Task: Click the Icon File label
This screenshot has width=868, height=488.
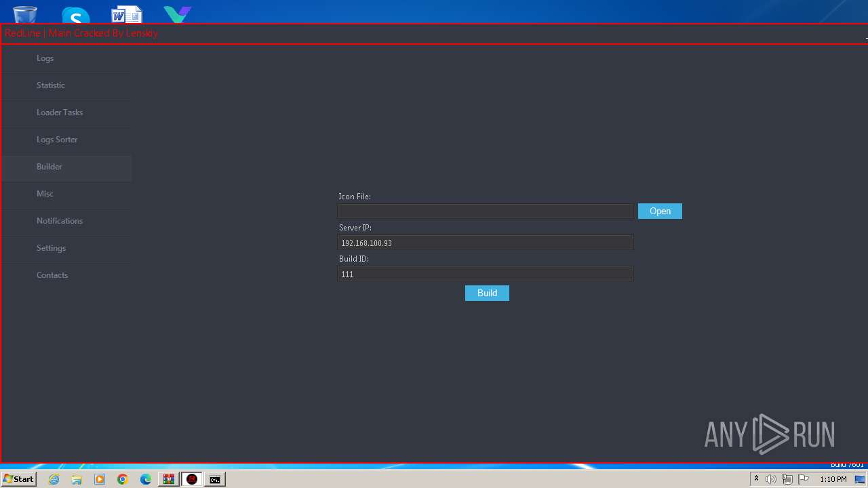Action: pyautogui.click(x=355, y=197)
